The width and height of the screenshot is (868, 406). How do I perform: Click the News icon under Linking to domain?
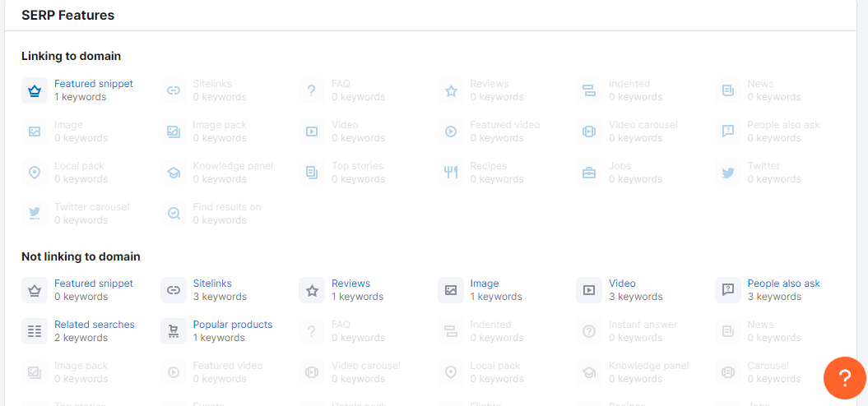tap(728, 90)
